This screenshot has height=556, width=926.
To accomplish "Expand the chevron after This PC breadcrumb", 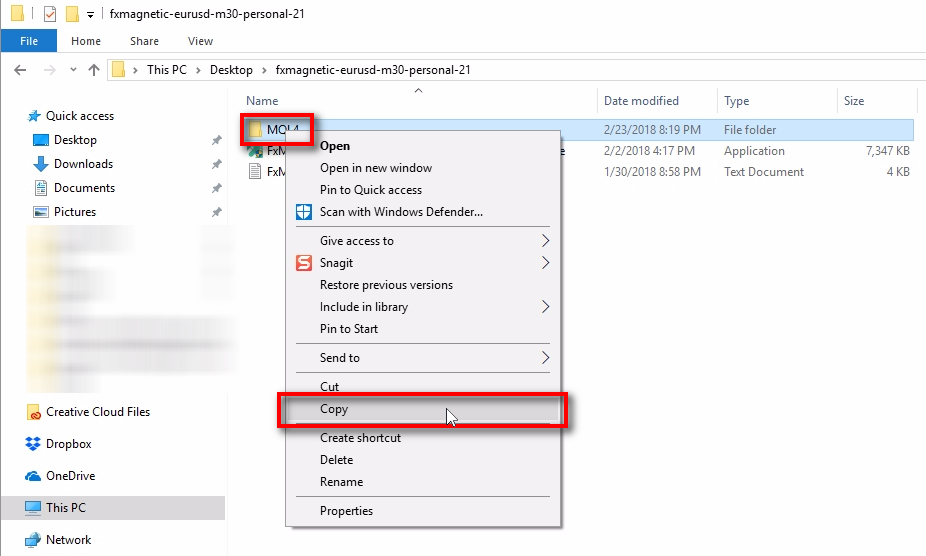I will coord(198,70).
